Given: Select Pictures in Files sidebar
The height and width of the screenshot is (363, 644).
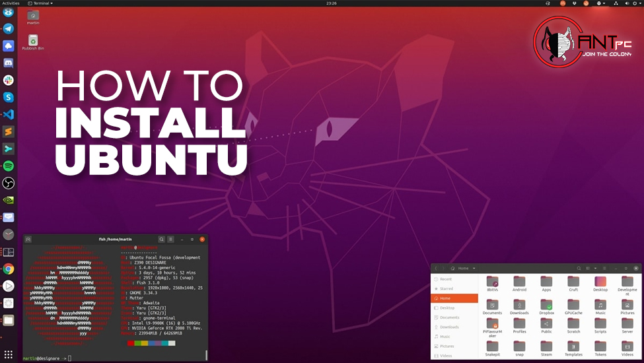Looking at the screenshot, I should tap(454, 346).
